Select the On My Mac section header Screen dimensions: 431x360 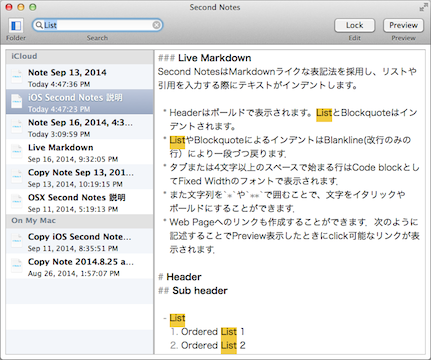point(79,221)
